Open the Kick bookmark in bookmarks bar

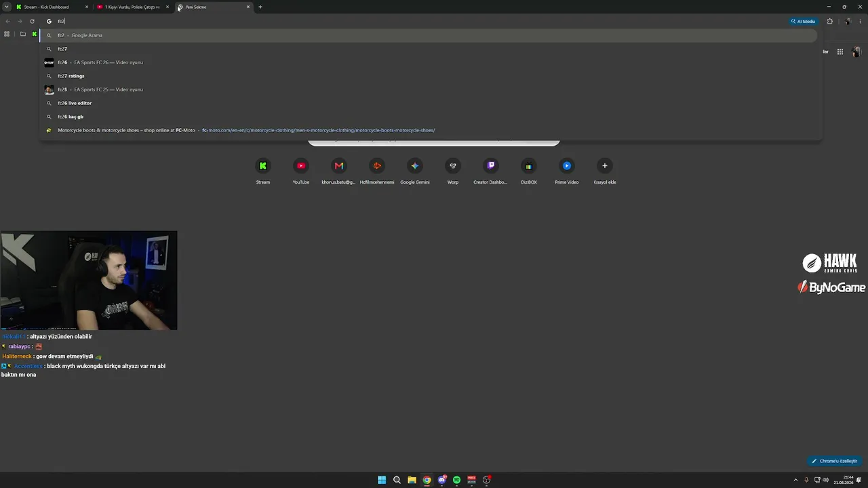click(x=35, y=34)
